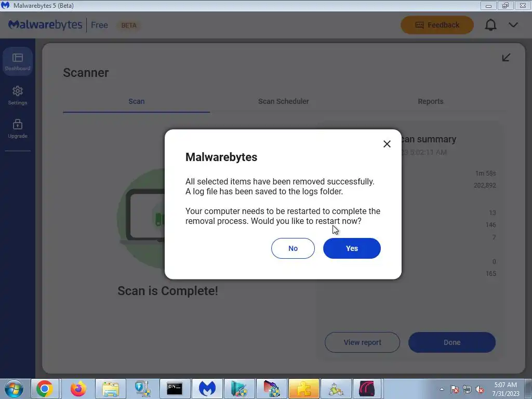Open the yellow puzzle piece taskbar app
532x399 pixels.
(303, 389)
